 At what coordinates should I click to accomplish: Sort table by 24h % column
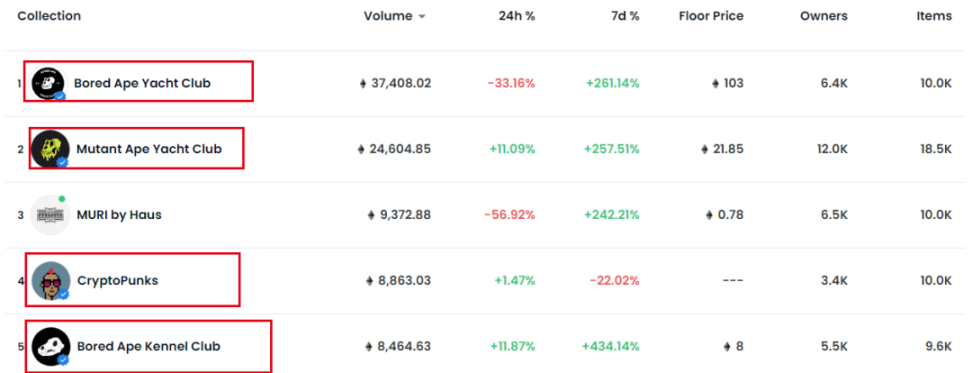click(x=516, y=16)
